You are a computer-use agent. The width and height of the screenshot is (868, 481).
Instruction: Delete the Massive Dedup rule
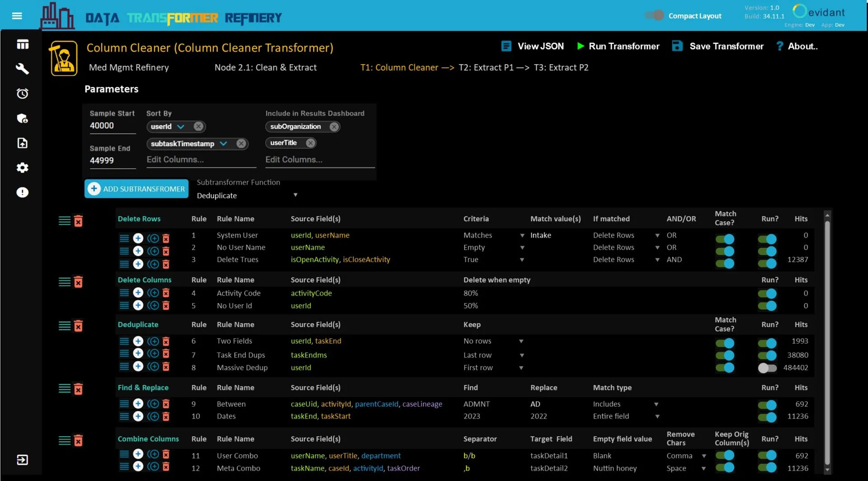[166, 367]
